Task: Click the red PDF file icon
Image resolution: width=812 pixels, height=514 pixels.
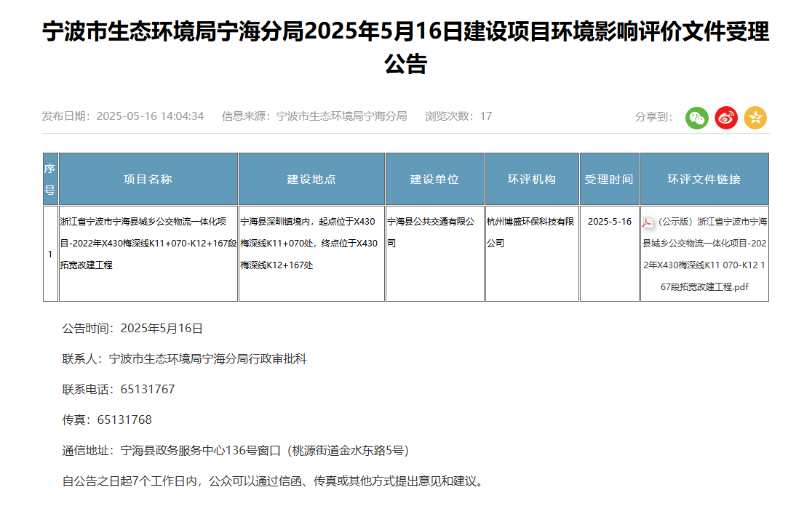Action: (x=648, y=222)
